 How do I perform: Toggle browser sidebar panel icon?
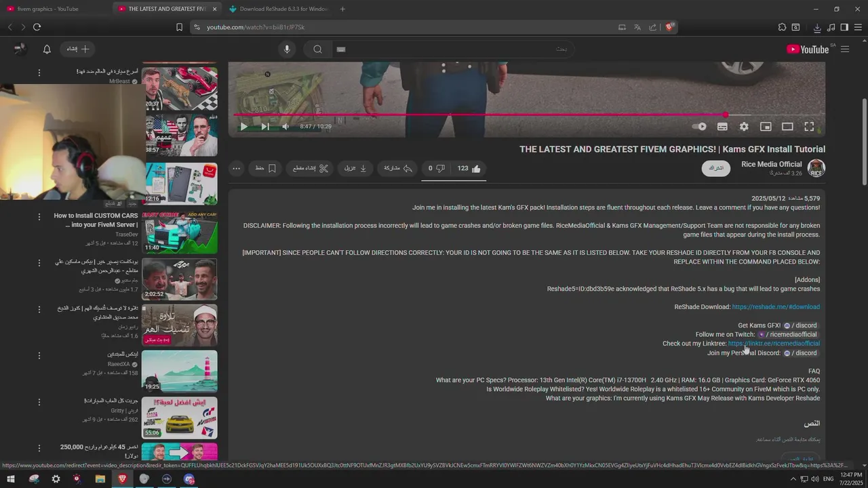click(844, 27)
